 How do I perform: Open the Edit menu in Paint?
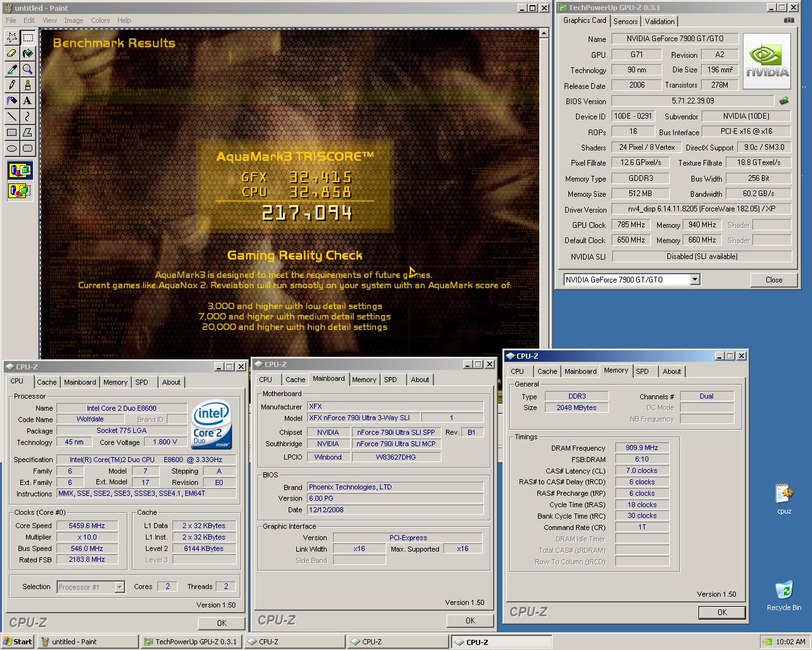[29, 20]
